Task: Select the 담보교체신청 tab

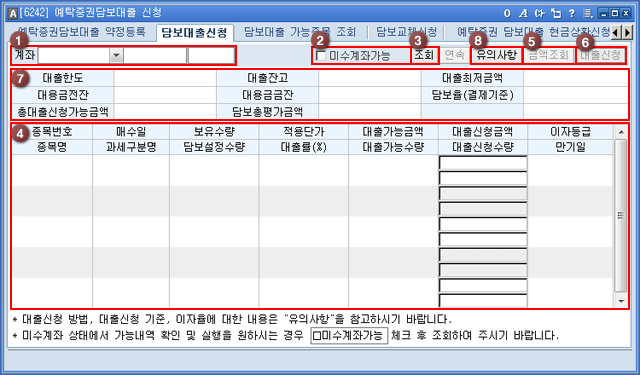Action: pos(406,32)
